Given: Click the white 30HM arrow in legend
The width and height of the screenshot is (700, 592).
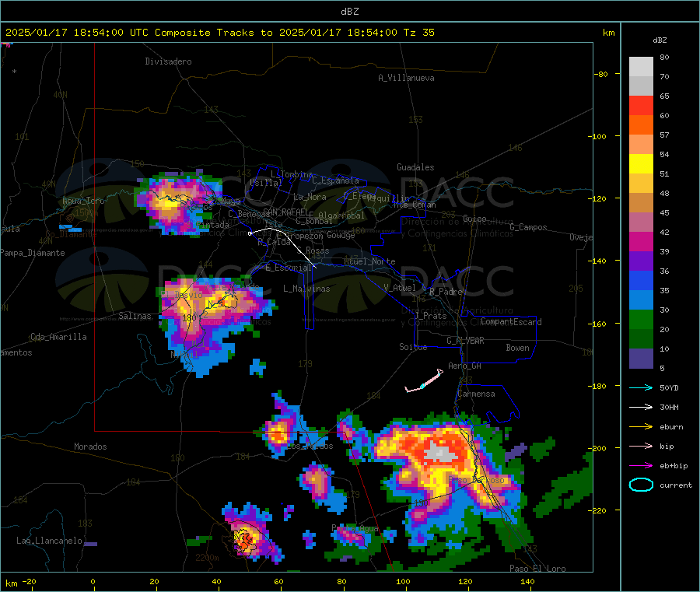Looking at the screenshot, I should pyautogui.click(x=641, y=407).
